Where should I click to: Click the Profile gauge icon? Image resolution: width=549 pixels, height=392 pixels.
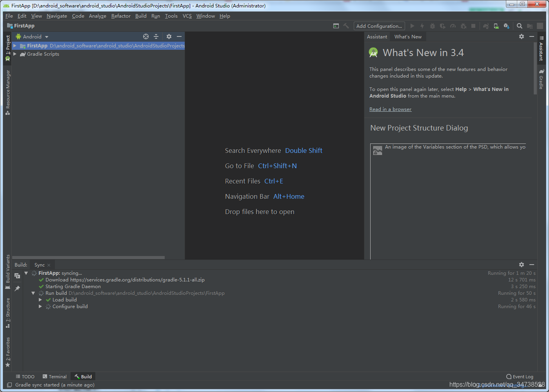(x=453, y=26)
